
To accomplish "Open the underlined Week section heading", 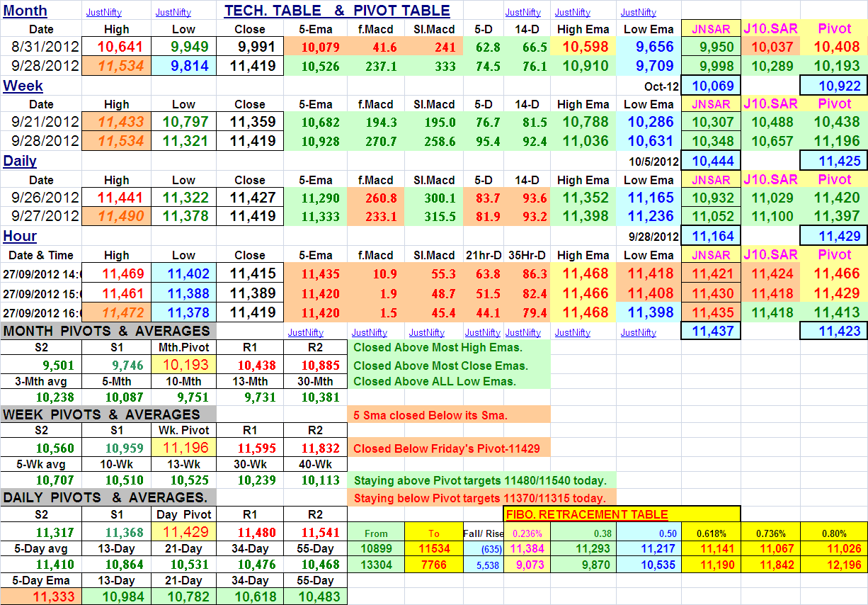I will point(23,86).
